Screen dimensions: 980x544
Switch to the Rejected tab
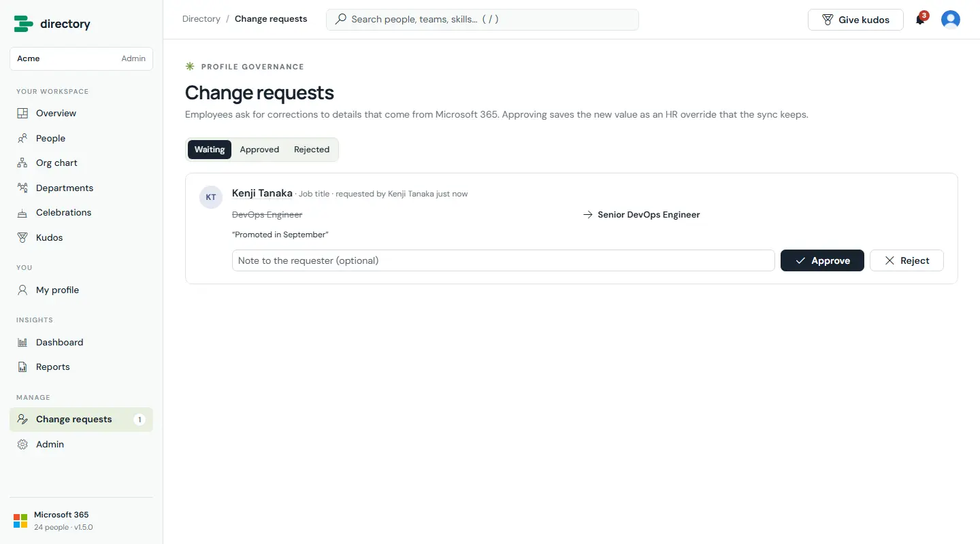coord(312,150)
